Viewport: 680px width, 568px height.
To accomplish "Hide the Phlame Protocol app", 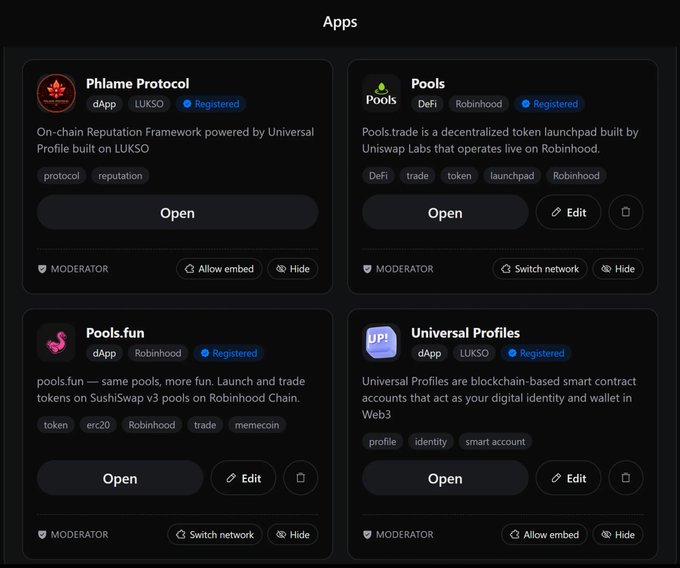I will 293,269.
